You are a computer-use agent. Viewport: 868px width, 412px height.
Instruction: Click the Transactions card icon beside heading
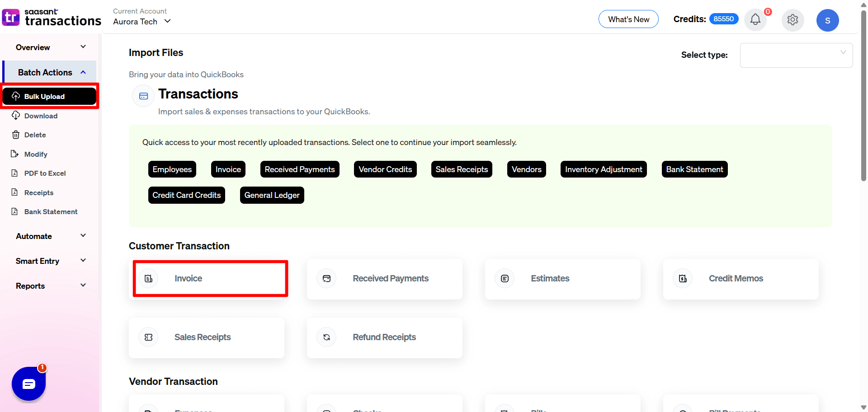click(x=143, y=96)
